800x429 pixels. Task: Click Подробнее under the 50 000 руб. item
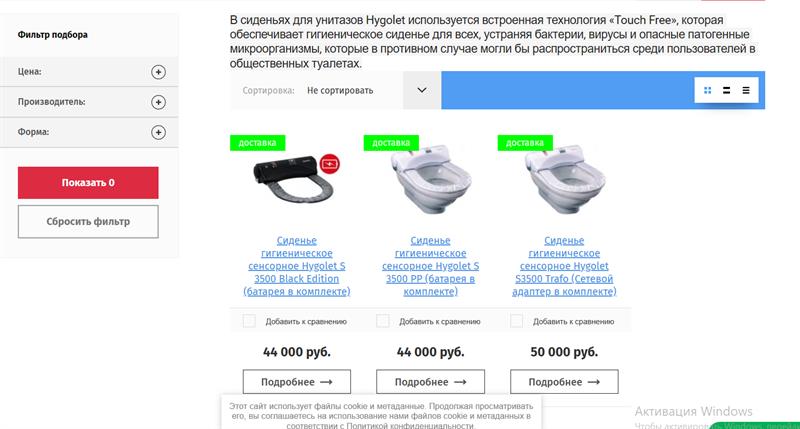pos(564,382)
